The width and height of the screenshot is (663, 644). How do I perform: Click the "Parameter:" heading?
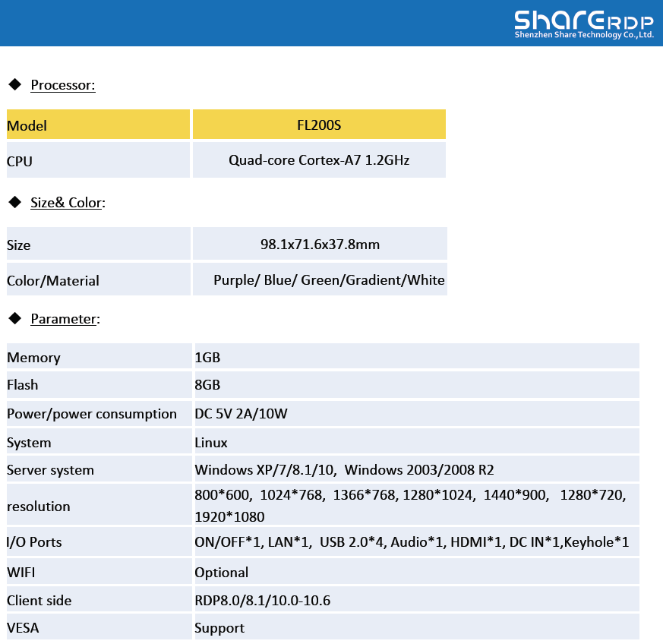coord(65,319)
